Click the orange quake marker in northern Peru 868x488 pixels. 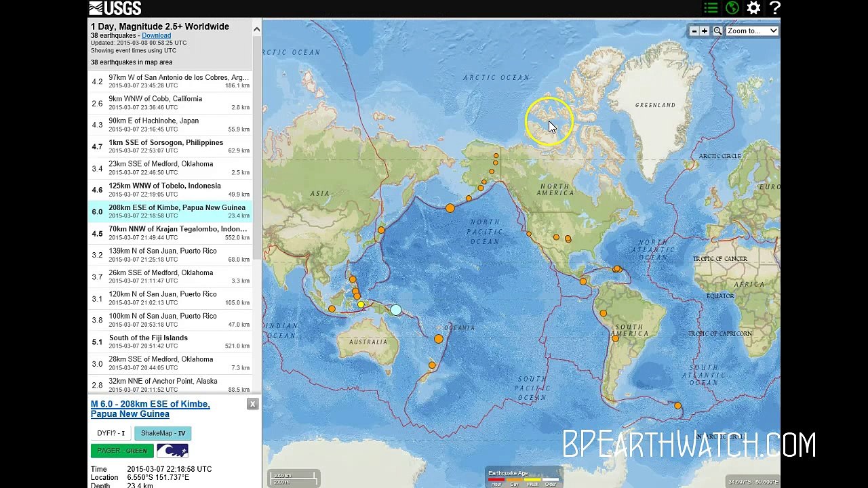point(604,313)
